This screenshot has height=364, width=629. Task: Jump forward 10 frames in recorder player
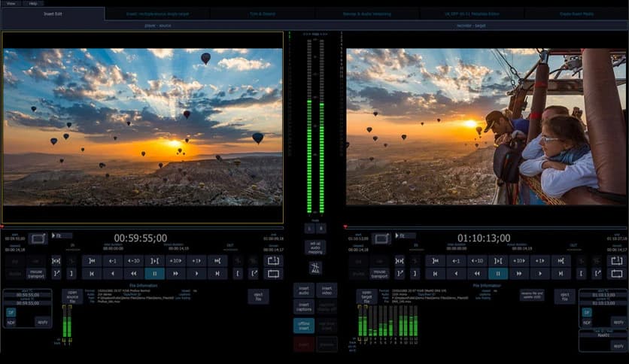[x=518, y=260]
